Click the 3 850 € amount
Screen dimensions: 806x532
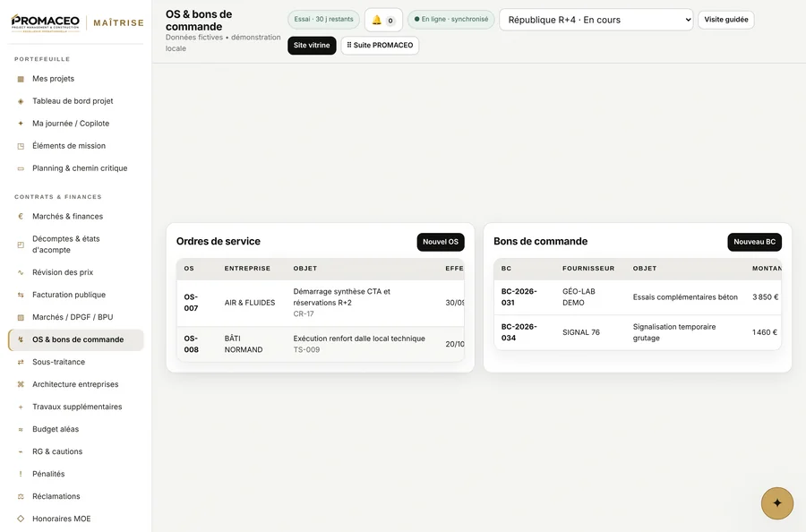pyautogui.click(x=766, y=297)
